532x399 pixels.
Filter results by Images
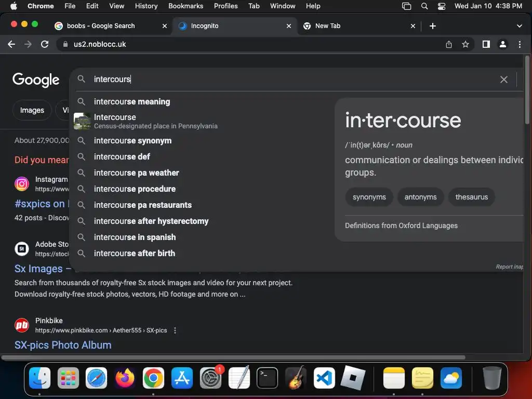tap(32, 110)
